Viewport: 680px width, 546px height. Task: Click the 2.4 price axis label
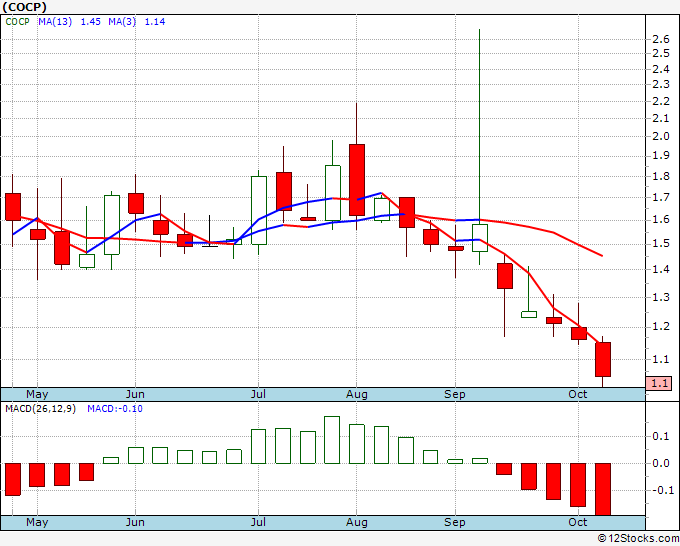tap(660, 69)
